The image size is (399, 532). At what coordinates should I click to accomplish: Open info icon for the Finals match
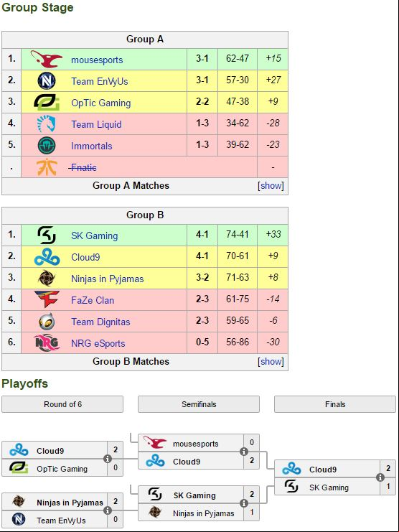point(380,477)
